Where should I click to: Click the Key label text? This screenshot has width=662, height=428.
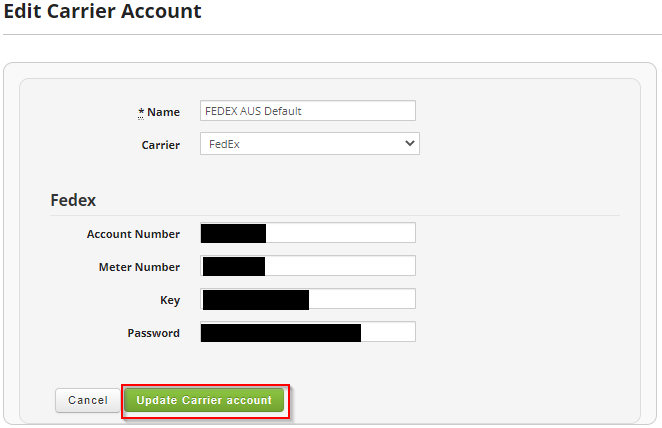170,301
